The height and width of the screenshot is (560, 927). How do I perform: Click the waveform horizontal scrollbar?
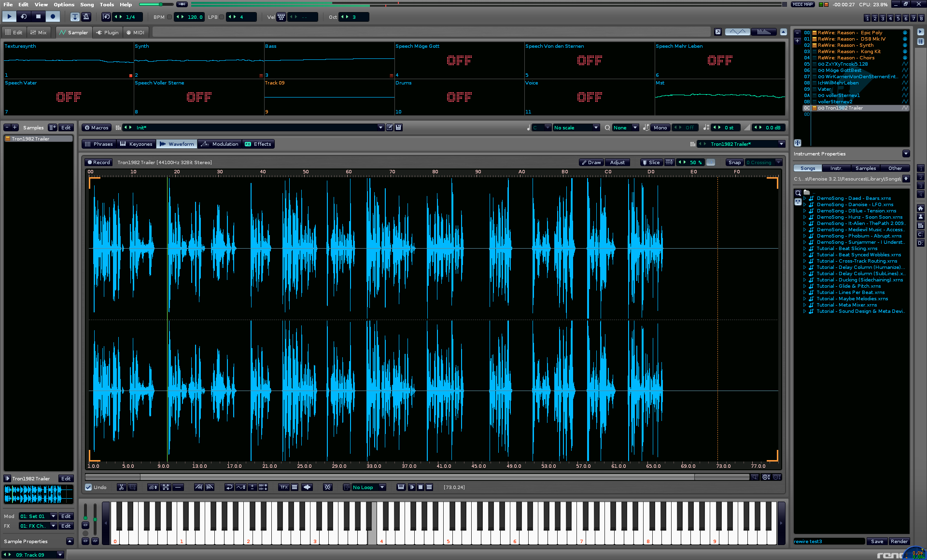coord(417,477)
